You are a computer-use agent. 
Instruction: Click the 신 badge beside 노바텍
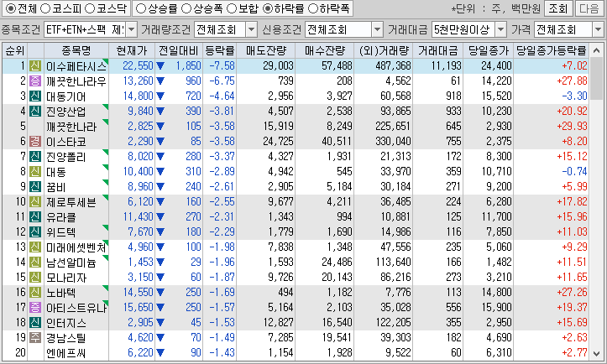[35, 292]
